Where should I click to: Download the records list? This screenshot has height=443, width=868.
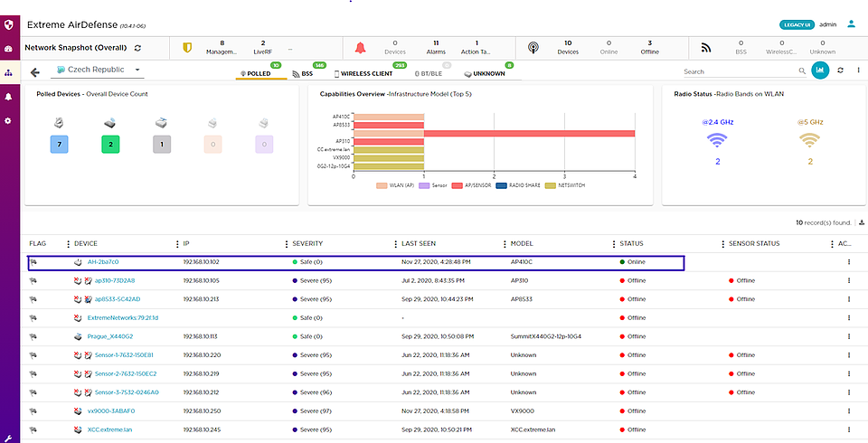click(x=862, y=222)
